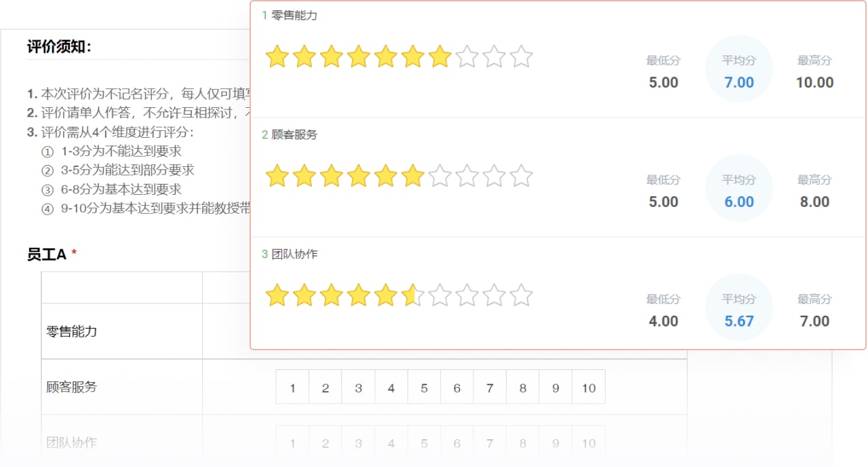Viewport: 868px width, 467px height.
Task: Choose score 5 for 顾客服务 row
Action: 424,388
